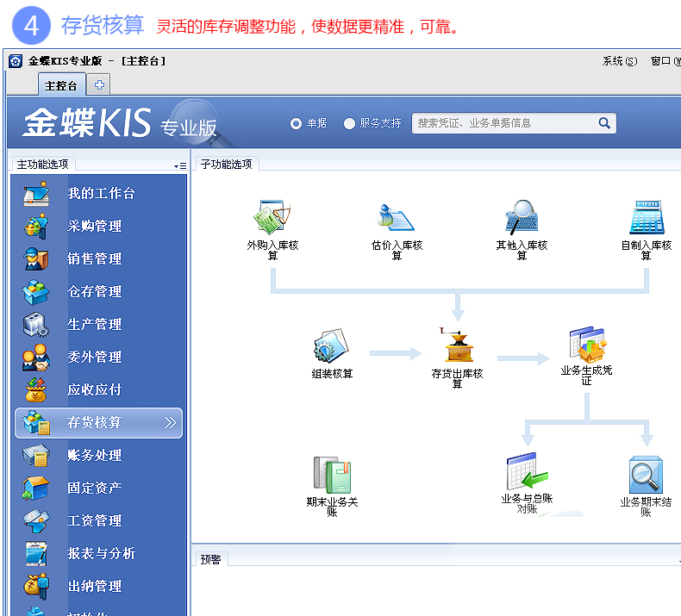Open 自制入库核算 calculator icon

coord(646,218)
